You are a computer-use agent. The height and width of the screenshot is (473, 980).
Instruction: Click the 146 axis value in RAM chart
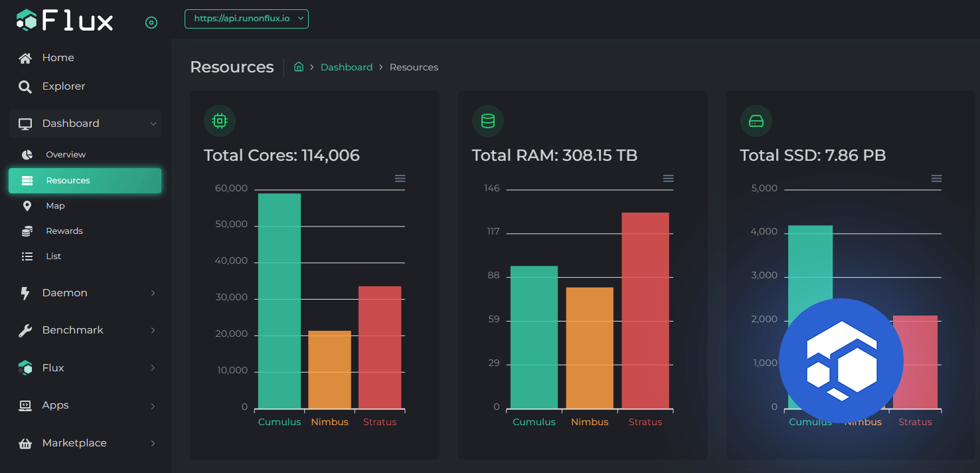click(492, 189)
